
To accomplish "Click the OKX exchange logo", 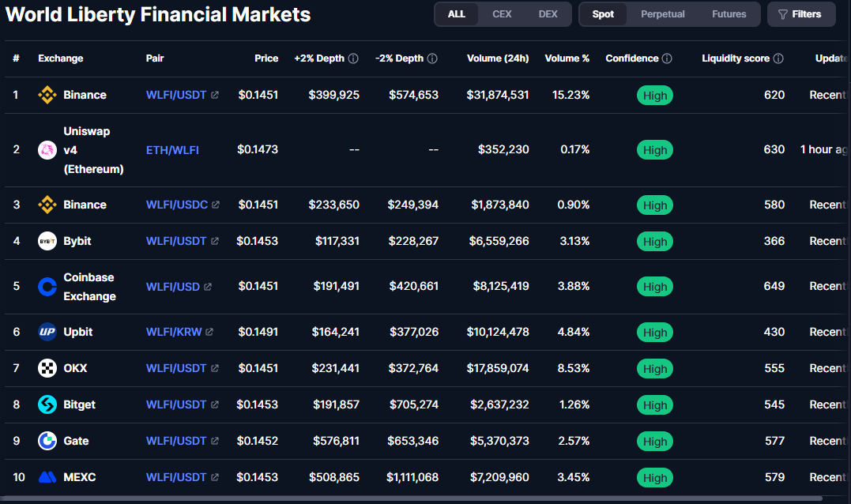I will [47, 368].
